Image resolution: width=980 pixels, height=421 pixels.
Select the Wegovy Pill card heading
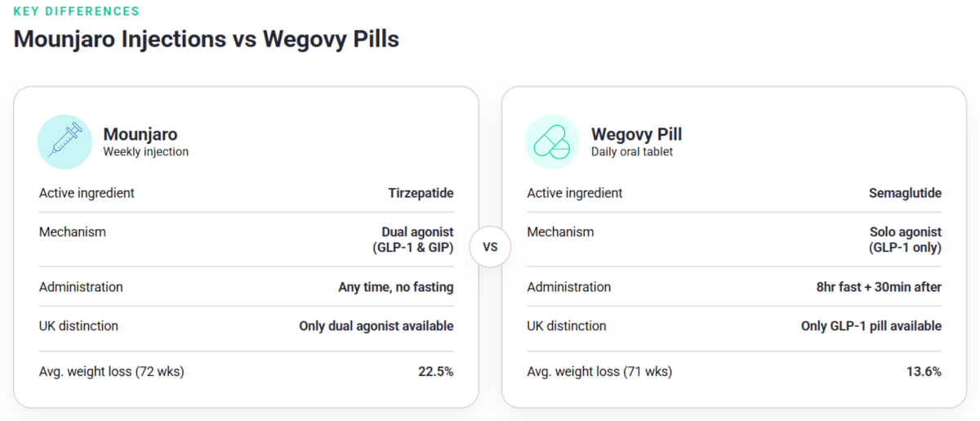(x=636, y=134)
